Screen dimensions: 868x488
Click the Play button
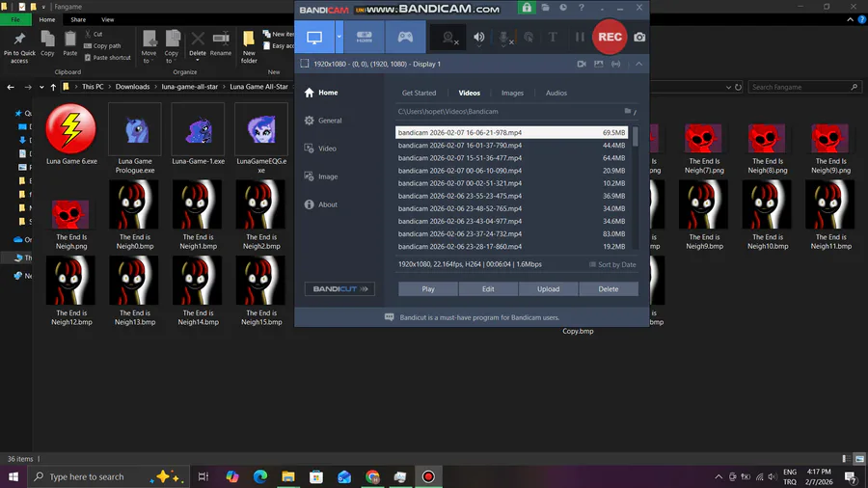click(x=428, y=288)
